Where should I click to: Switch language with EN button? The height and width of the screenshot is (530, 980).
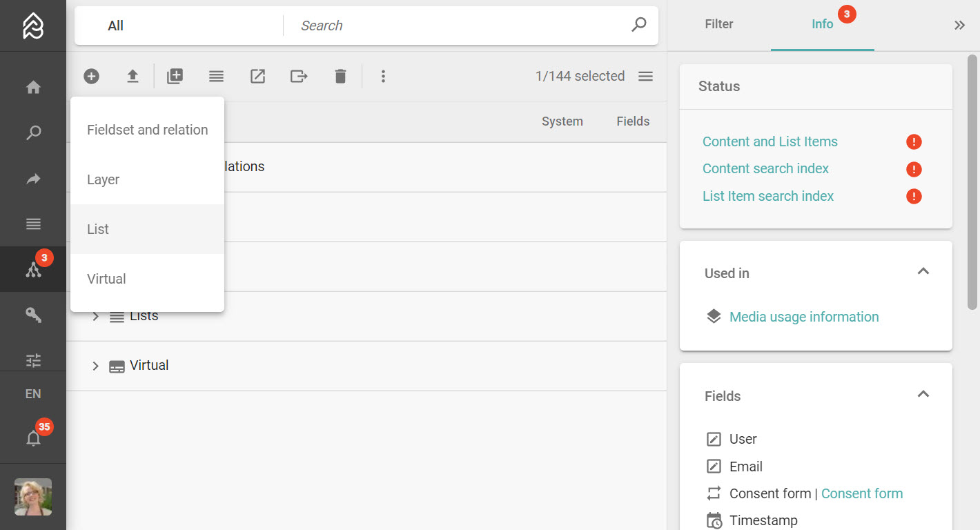pos(33,394)
